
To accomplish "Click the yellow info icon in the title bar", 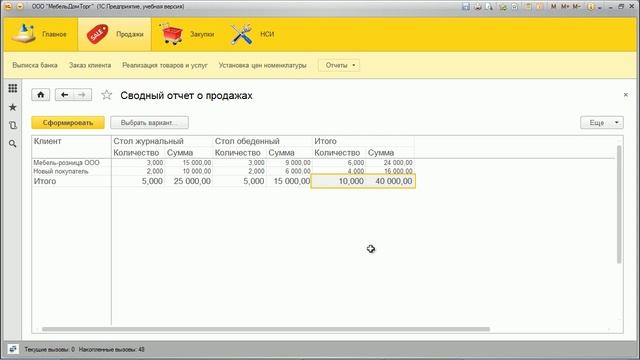I will click(x=591, y=7).
